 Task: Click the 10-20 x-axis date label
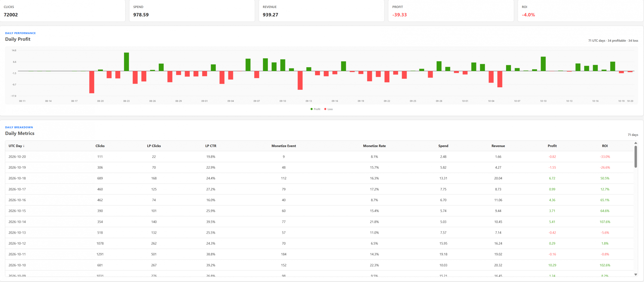[x=630, y=101]
